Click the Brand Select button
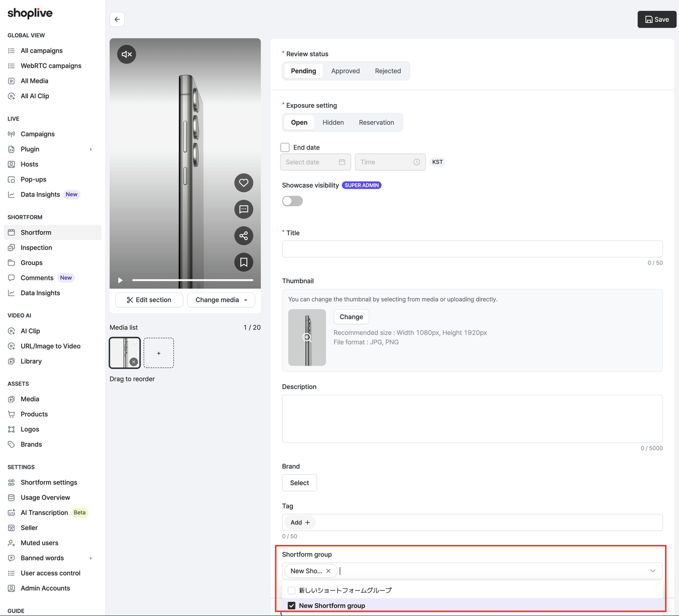Image resolution: width=679 pixels, height=616 pixels. 300,483
